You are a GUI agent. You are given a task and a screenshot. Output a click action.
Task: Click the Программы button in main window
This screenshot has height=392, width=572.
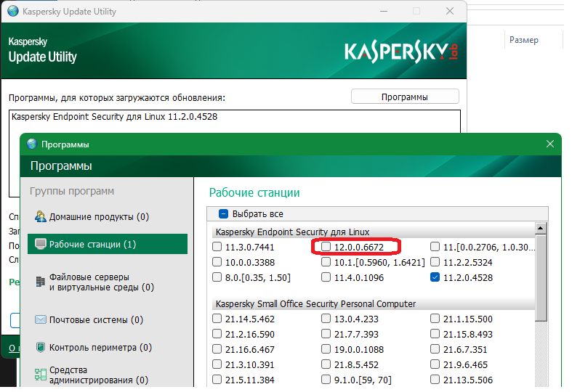(x=405, y=97)
